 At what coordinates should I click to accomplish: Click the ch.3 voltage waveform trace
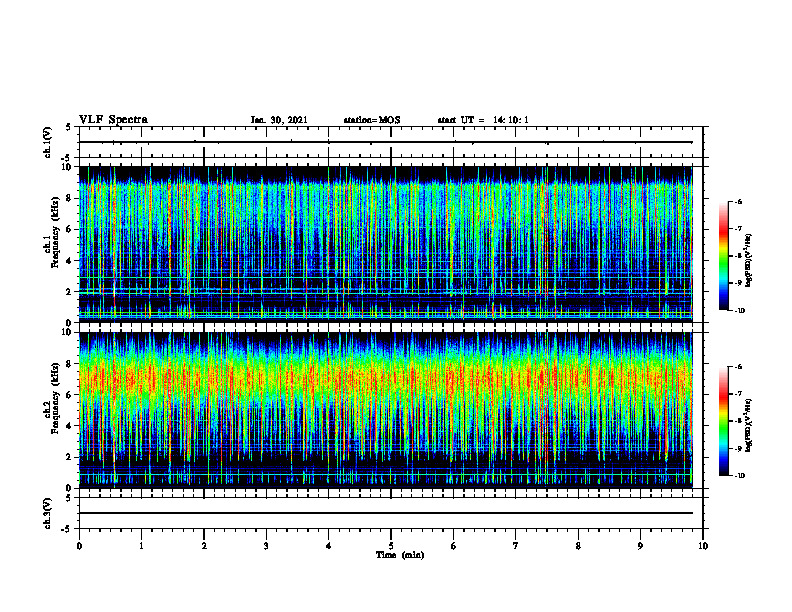pyautogui.click(x=385, y=513)
